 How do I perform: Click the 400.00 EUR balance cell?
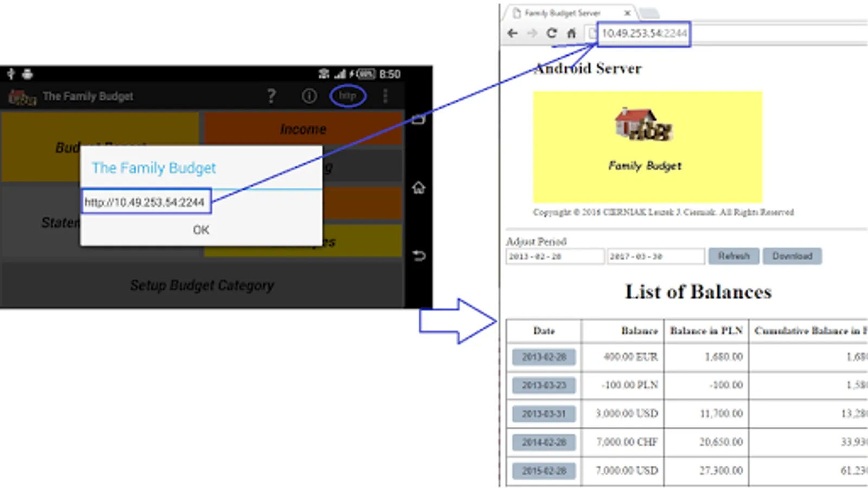pyautogui.click(x=623, y=357)
